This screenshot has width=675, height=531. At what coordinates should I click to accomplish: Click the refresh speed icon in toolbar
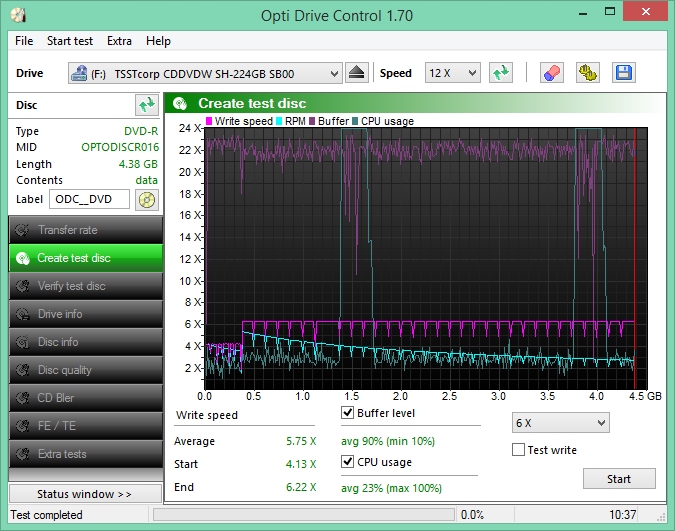tap(500, 73)
